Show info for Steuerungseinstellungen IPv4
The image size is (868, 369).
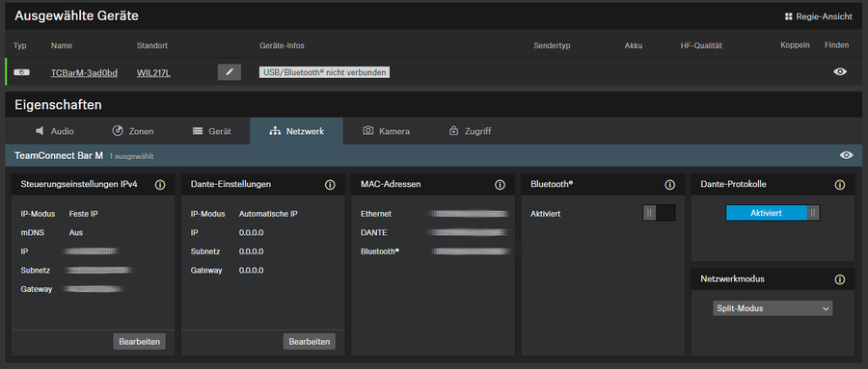point(160,185)
